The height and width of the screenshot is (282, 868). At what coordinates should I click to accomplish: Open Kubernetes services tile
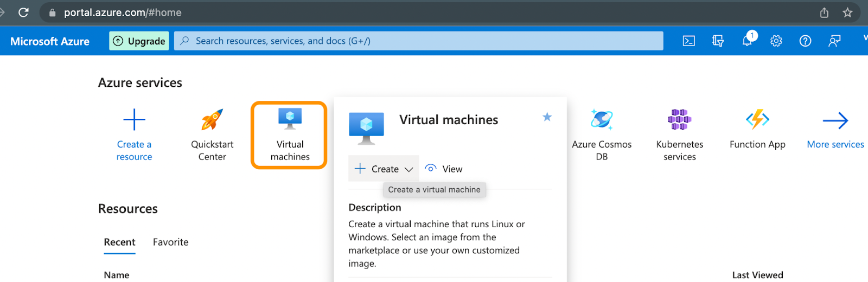click(x=680, y=135)
